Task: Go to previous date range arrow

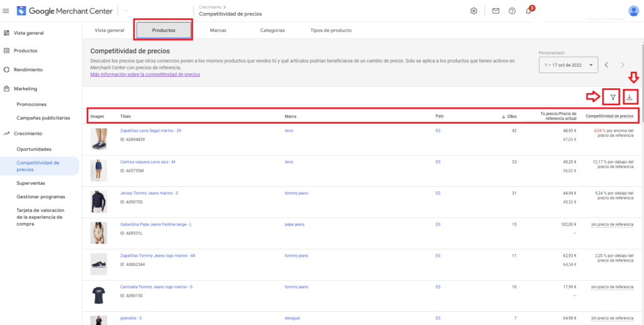Action: [606, 64]
